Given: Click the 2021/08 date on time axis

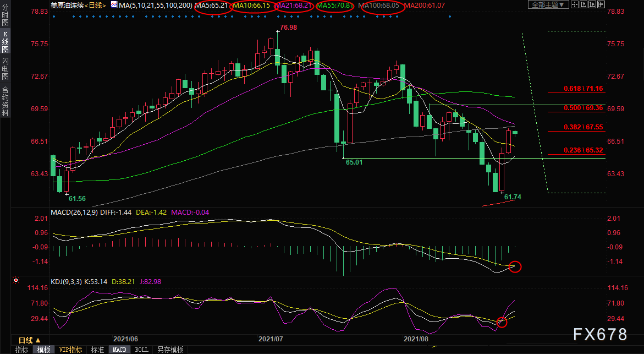Looking at the screenshot, I should point(416,339).
